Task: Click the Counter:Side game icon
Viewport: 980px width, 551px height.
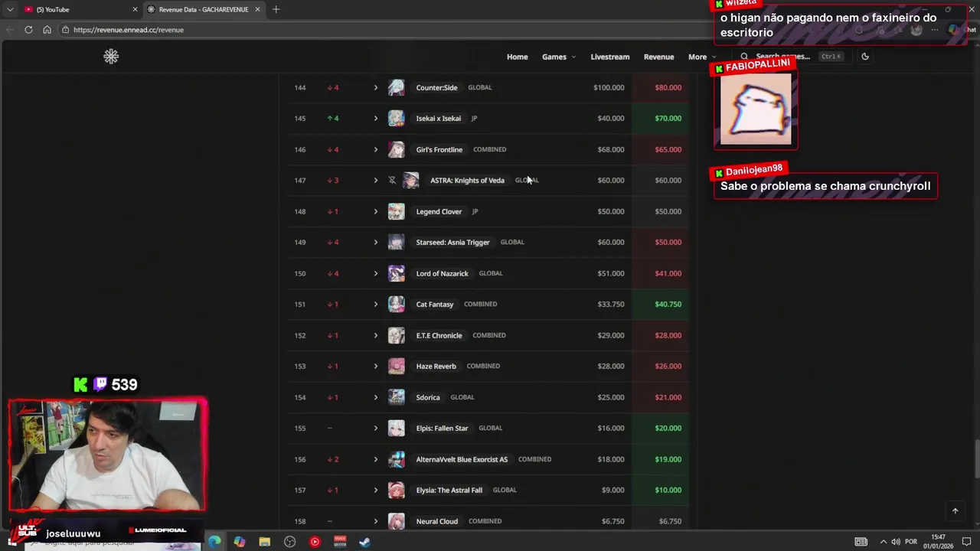Action: click(x=396, y=87)
